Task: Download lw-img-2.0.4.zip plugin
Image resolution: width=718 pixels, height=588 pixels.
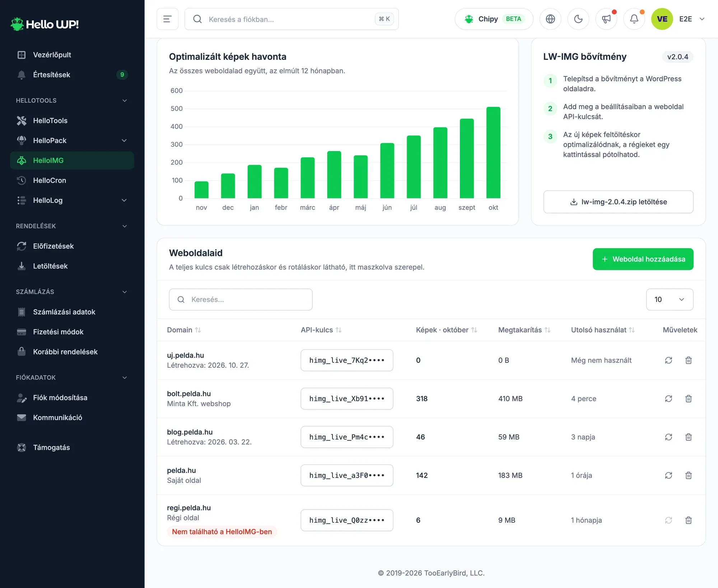Action: [x=618, y=202]
